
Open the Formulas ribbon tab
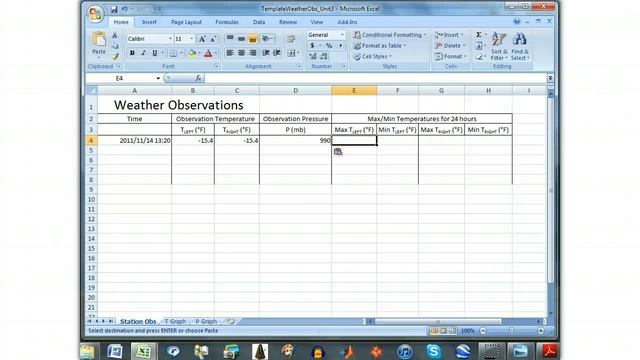pos(227,22)
